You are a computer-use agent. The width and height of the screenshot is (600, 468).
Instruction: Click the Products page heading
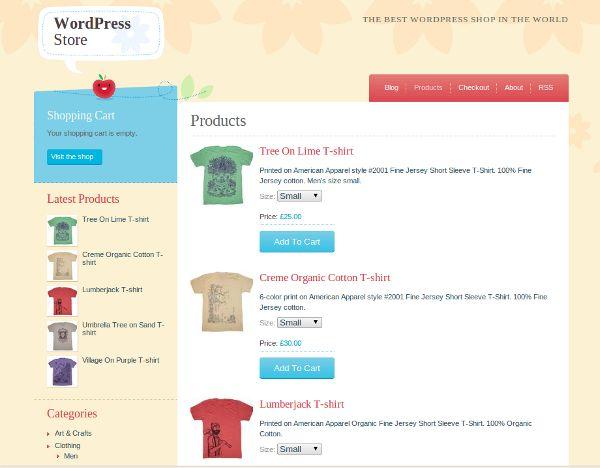(x=218, y=121)
